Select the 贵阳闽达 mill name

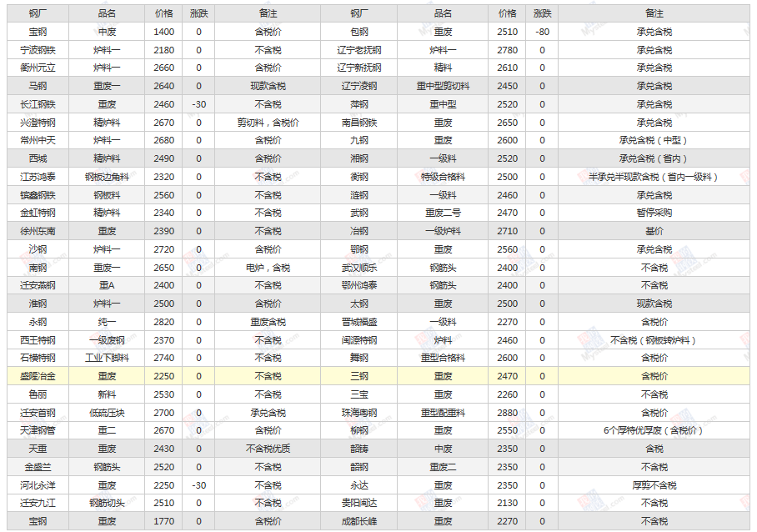point(359,503)
